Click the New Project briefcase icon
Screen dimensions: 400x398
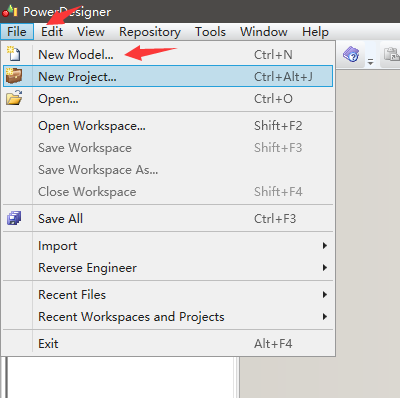pyautogui.click(x=14, y=76)
